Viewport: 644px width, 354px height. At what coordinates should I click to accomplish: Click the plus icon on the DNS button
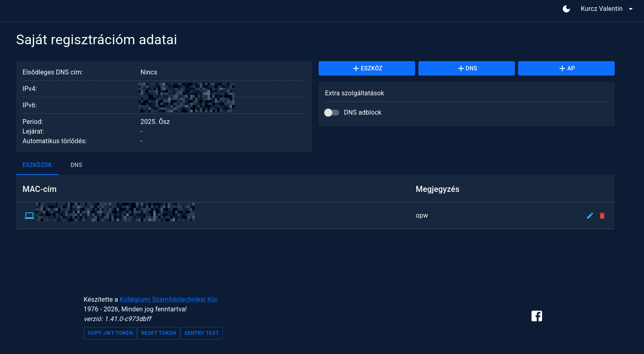(x=461, y=68)
